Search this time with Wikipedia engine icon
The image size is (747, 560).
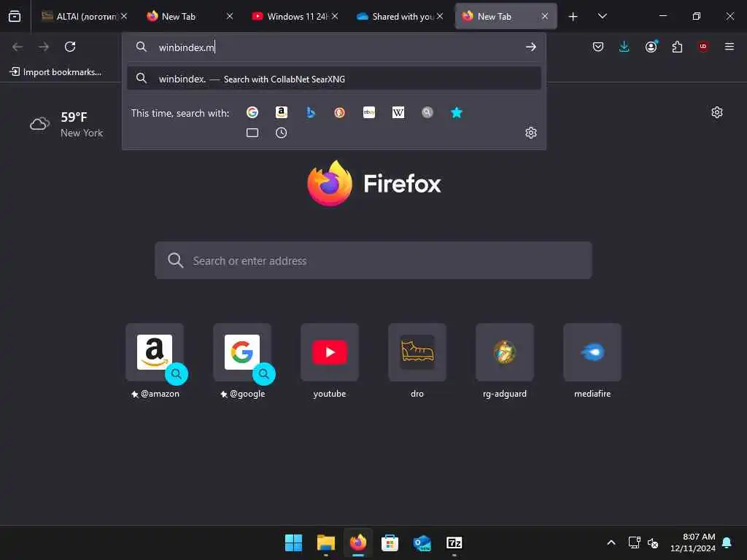398,112
